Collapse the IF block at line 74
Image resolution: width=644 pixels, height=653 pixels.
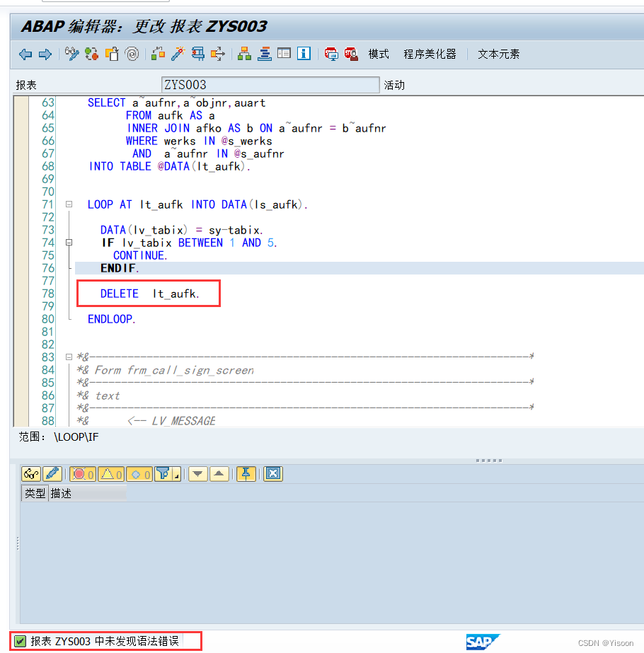pos(69,243)
